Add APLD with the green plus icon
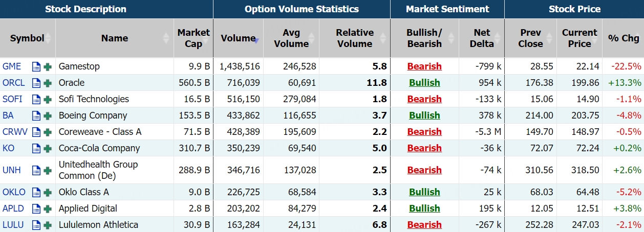The height and width of the screenshot is (232, 644). 48,208
